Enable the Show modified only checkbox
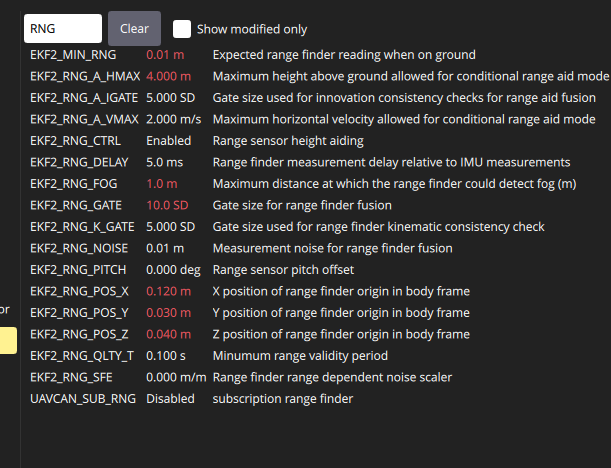The width and height of the screenshot is (611, 468). coord(182,29)
